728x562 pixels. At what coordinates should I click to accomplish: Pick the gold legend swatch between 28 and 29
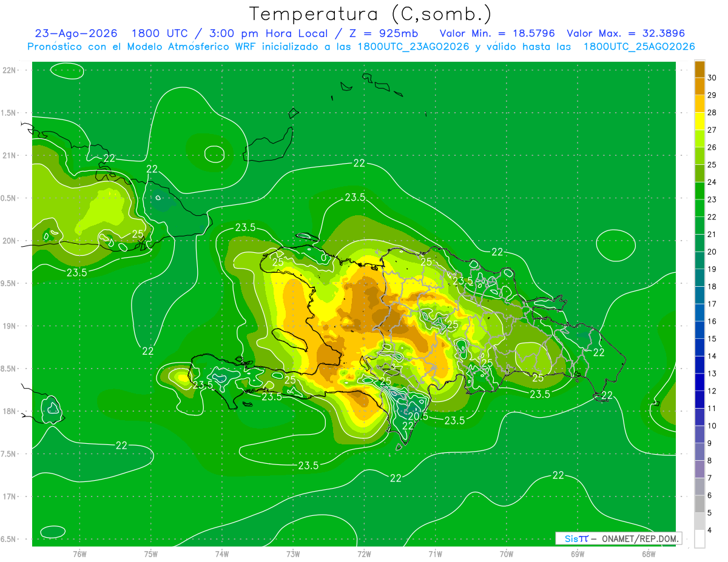click(699, 104)
